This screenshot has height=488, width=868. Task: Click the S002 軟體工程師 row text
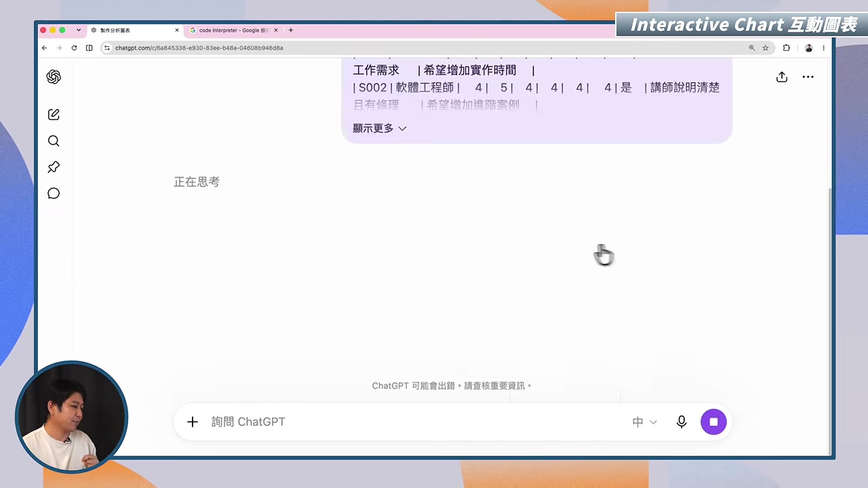coord(406,87)
